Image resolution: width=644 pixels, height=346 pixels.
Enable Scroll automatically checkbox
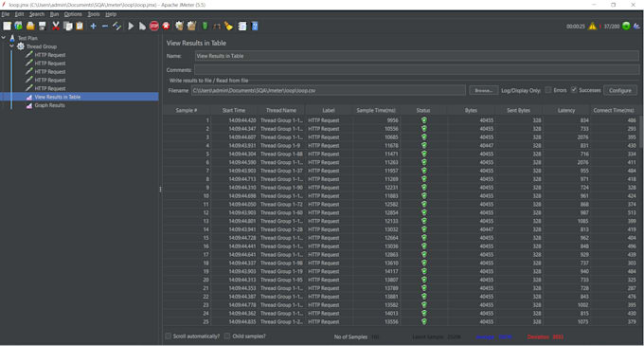coord(168,336)
